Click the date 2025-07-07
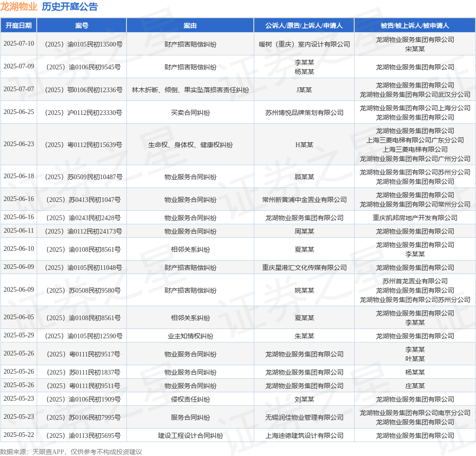The image size is (476, 456). (19, 89)
